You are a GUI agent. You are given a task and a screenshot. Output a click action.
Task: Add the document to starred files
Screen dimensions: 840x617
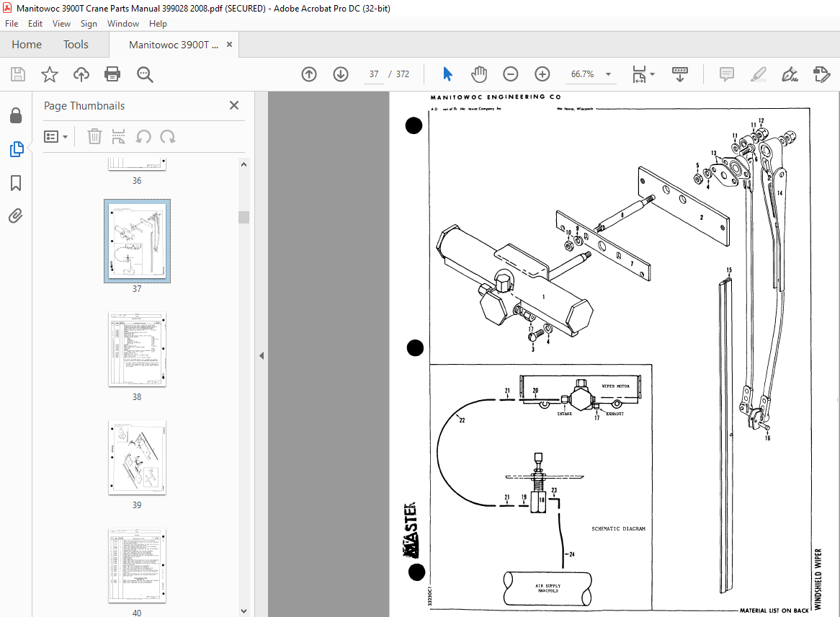coord(49,74)
